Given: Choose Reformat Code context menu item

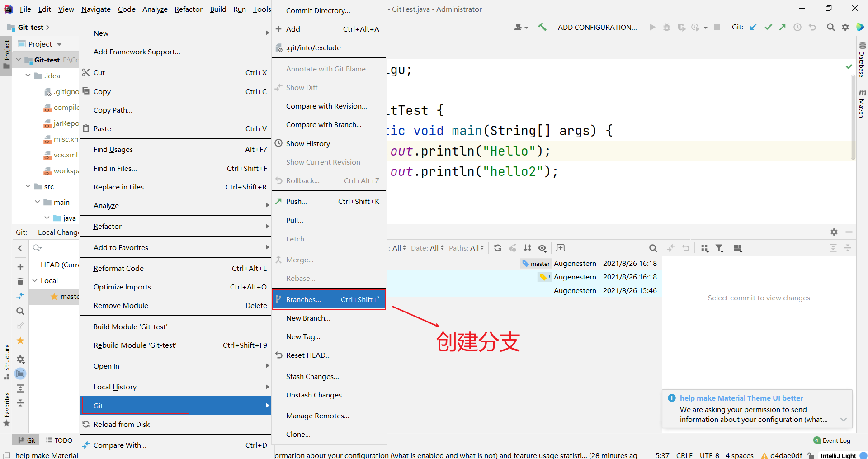Looking at the screenshot, I should tap(175, 268).
